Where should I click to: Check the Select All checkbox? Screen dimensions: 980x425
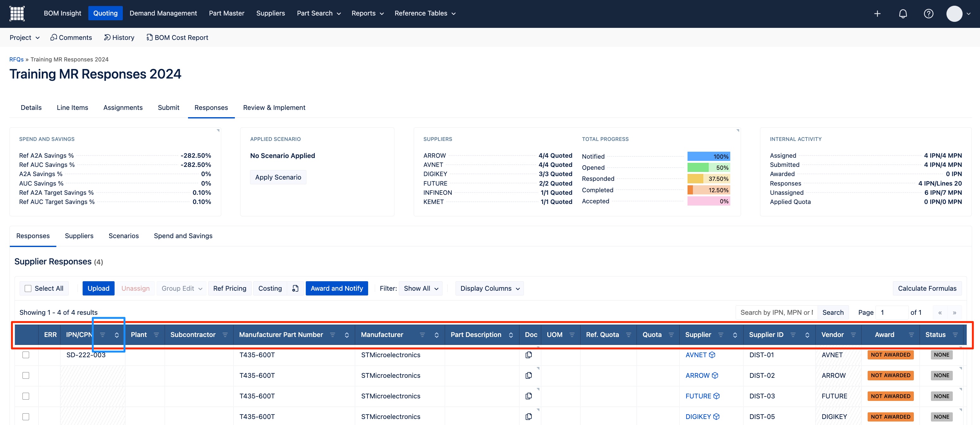pyautogui.click(x=28, y=289)
